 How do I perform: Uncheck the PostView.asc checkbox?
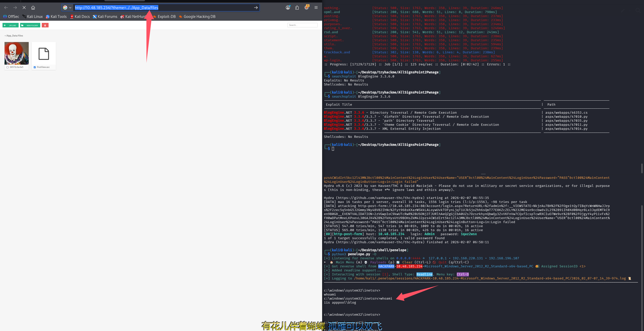tap(35, 67)
